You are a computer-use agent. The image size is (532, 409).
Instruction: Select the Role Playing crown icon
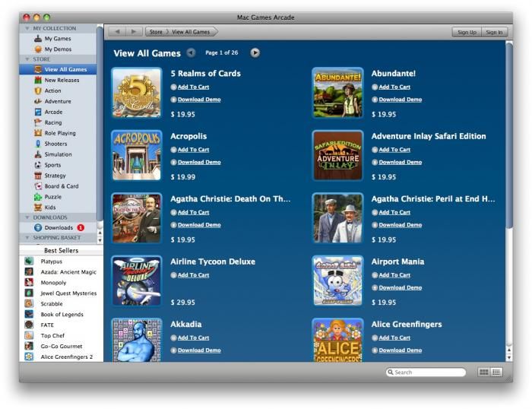[38, 133]
